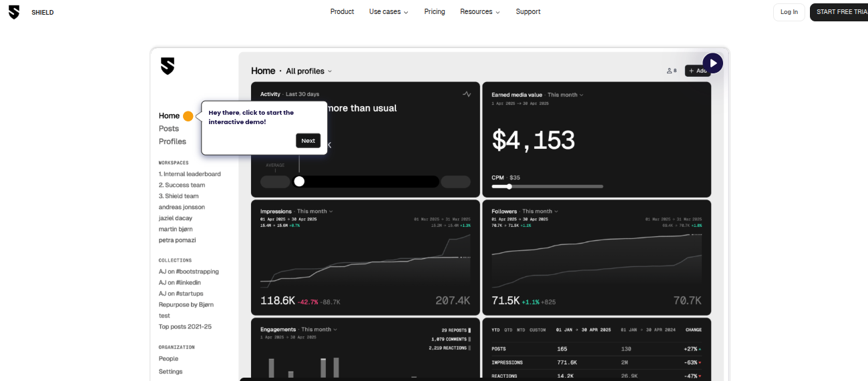Open the Top posts 2021-25 collection

[x=186, y=327]
